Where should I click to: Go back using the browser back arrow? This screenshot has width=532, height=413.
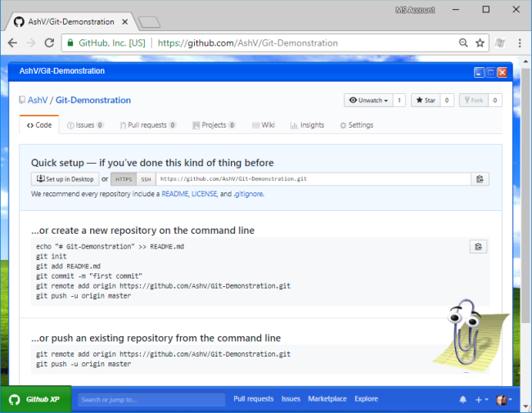[x=12, y=43]
